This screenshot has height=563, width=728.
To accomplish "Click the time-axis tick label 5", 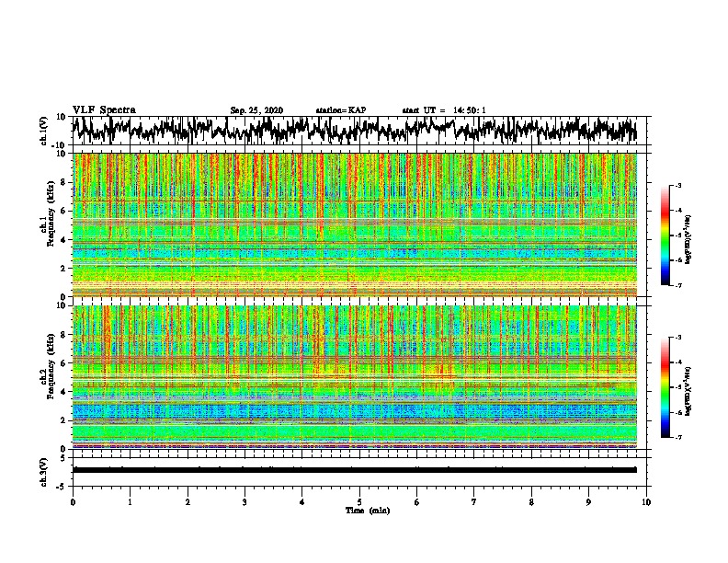I will pos(359,502).
